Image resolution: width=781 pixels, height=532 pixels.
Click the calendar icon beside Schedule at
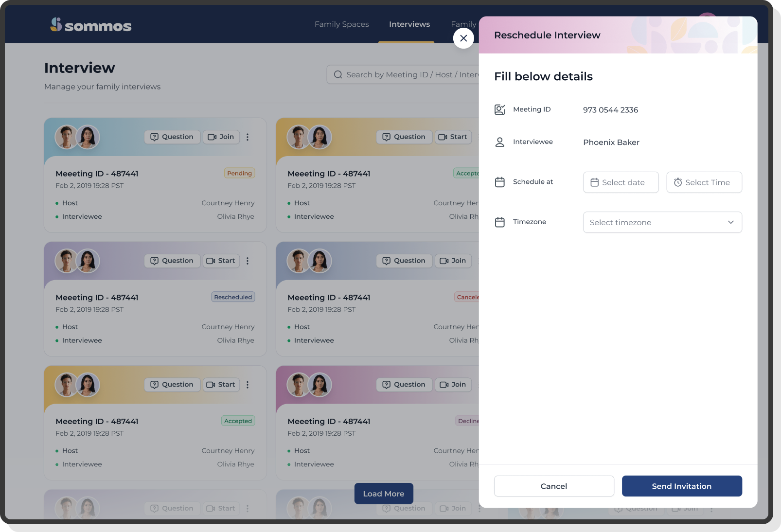(499, 182)
